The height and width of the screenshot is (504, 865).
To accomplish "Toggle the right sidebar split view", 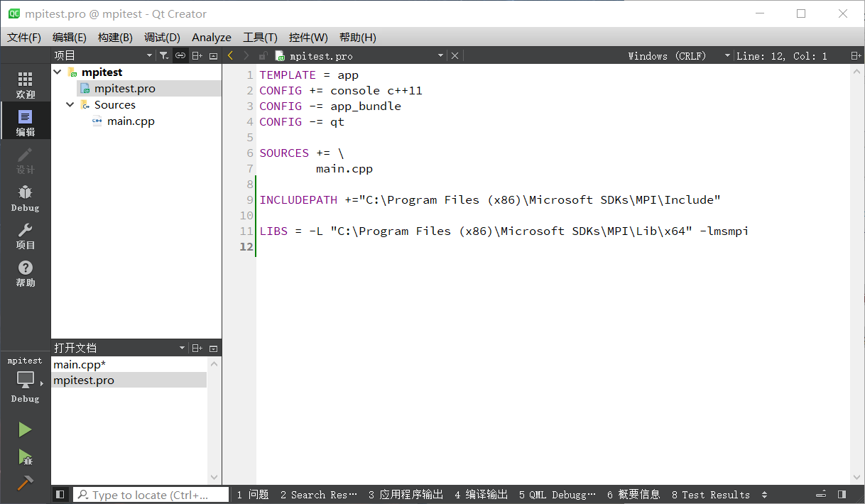I will click(x=843, y=494).
